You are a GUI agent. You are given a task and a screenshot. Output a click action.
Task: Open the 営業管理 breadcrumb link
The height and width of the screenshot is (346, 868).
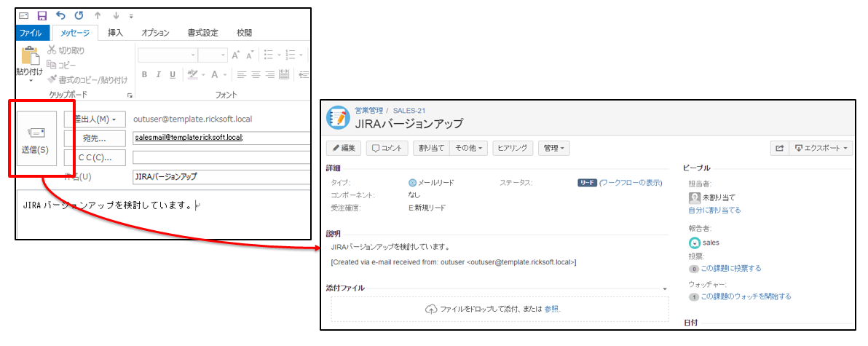click(368, 111)
